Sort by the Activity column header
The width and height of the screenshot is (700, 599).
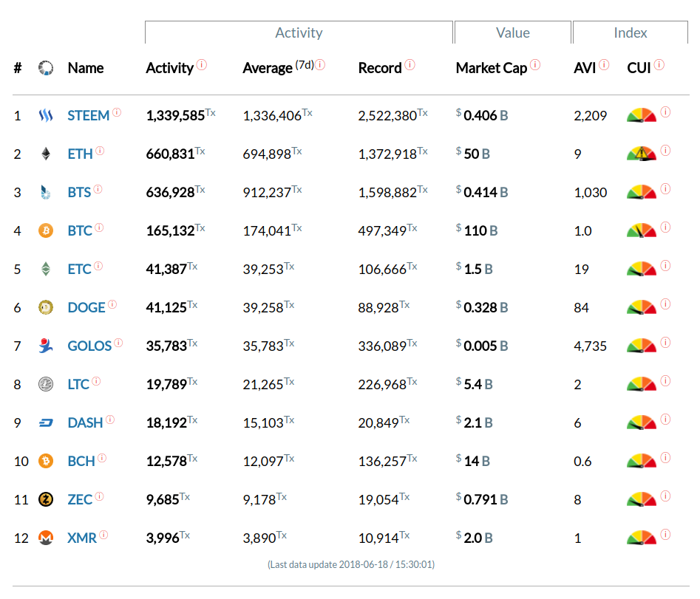click(x=170, y=68)
